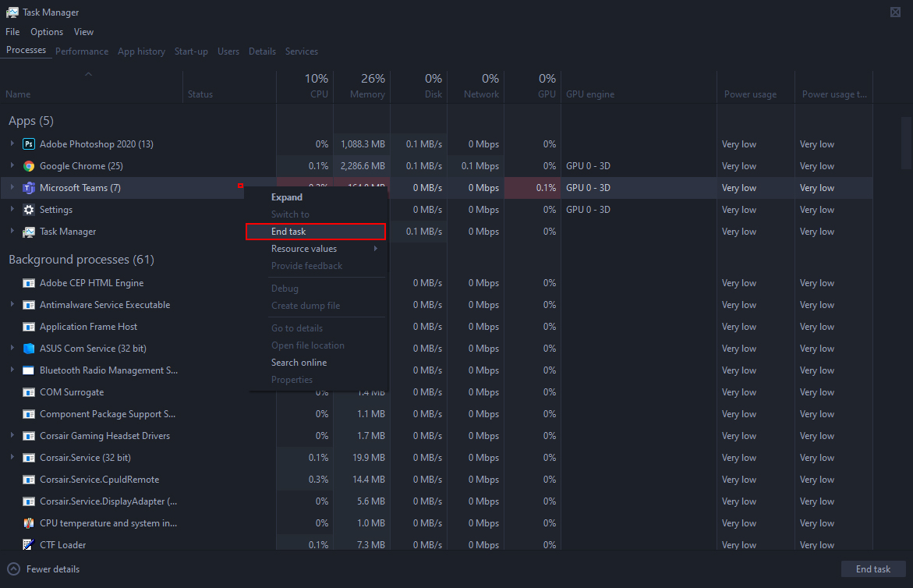
Task: Click the Fewer details arrow icon
Action: 13,569
